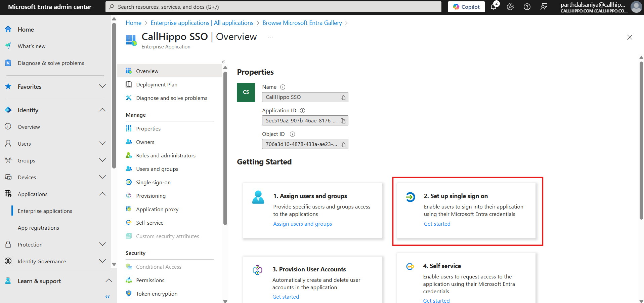The width and height of the screenshot is (644, 303).
Task: Expand the Groups menu chevron
Action: coord(102,160)
